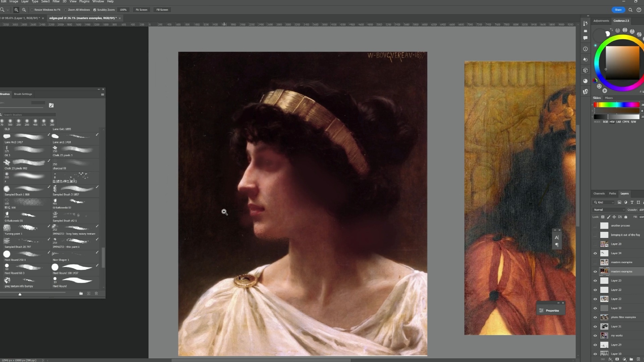Open the Libraries plugin icon in dock

[x=585, y=92]
